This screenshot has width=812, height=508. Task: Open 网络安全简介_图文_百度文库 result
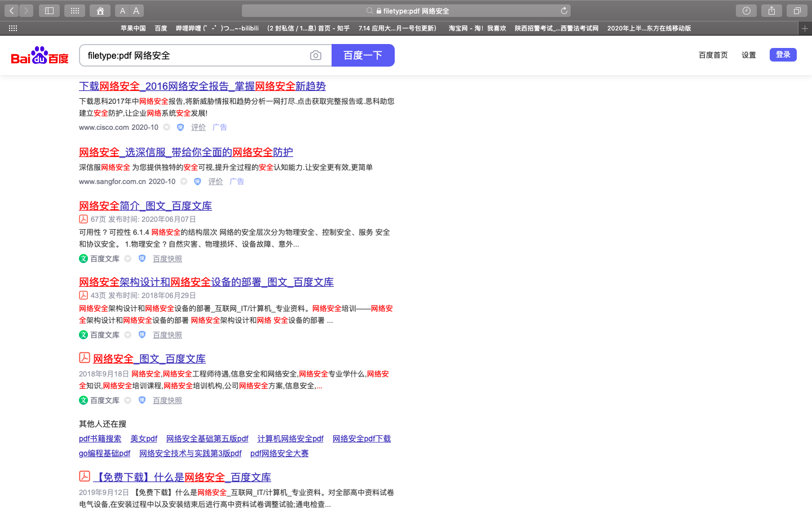click(x=145, y=206)
